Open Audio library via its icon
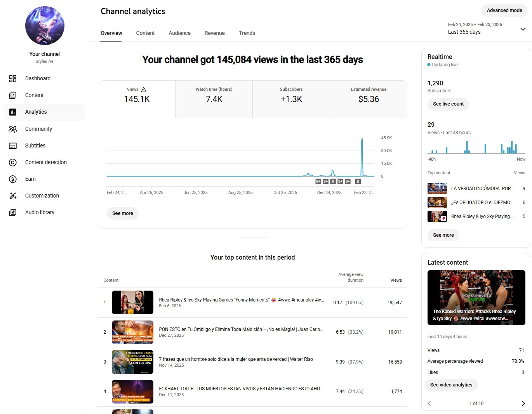532x414 pixels. 13,213
